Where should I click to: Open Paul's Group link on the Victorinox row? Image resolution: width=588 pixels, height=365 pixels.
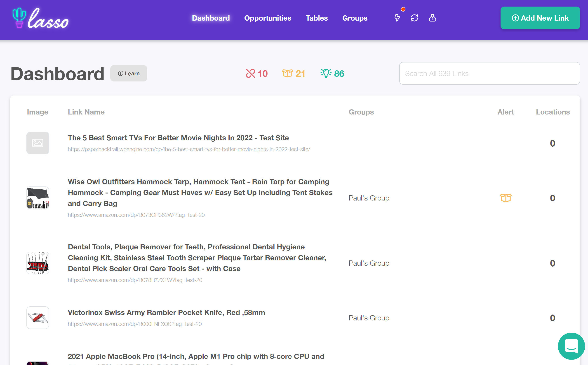click(x=369, y=318)
